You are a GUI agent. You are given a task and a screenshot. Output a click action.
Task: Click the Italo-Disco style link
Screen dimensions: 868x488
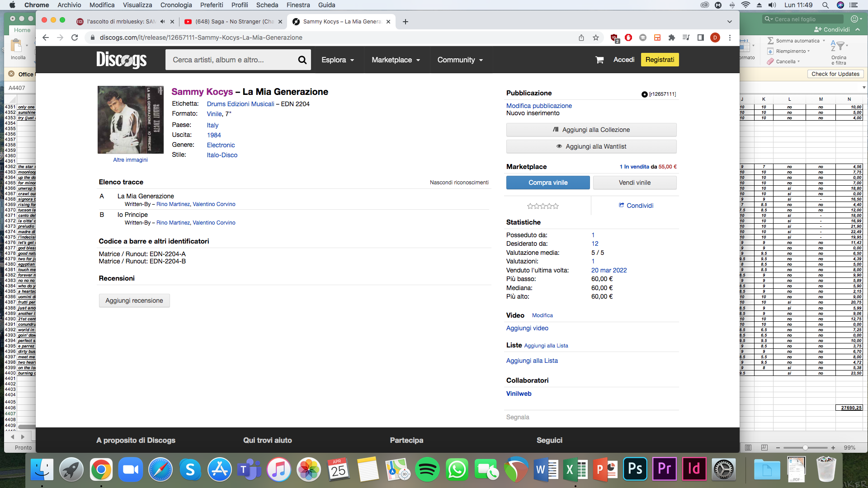(x=222, y=155)
